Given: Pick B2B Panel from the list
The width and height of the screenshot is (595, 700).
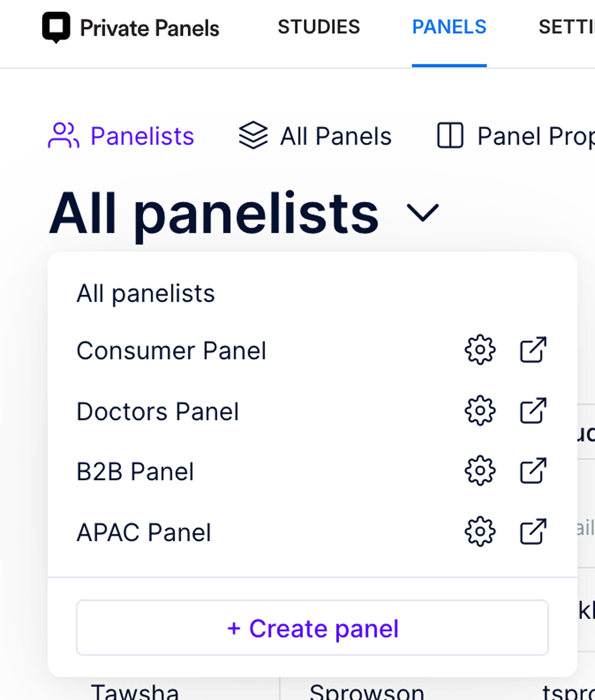Looking at the screenshot, I should (135, 471).
